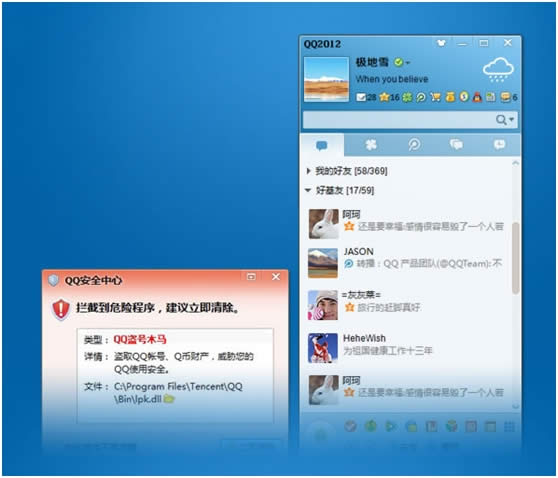Open the QQ mailbox icon showing 28
The image size is (558, 478).
367,97
